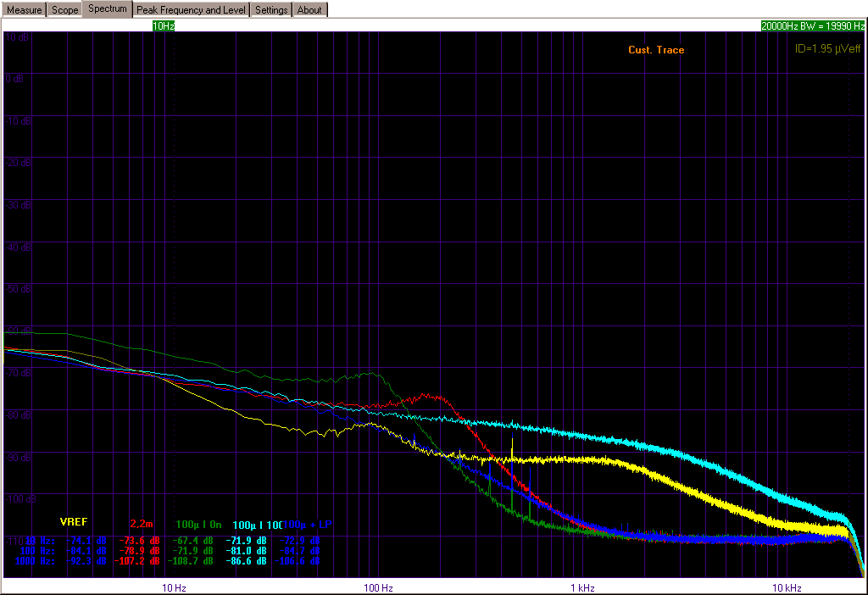Click the -92.3 dB value in 1000 Hz row
The image size is (868, 595).
(86, 561)
